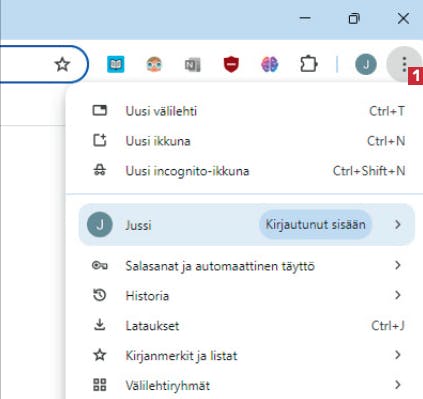Open the OneNote clipper extension icon
Image resolution: width=423 pixels, height=399 pixels.
tap(193, 64)
